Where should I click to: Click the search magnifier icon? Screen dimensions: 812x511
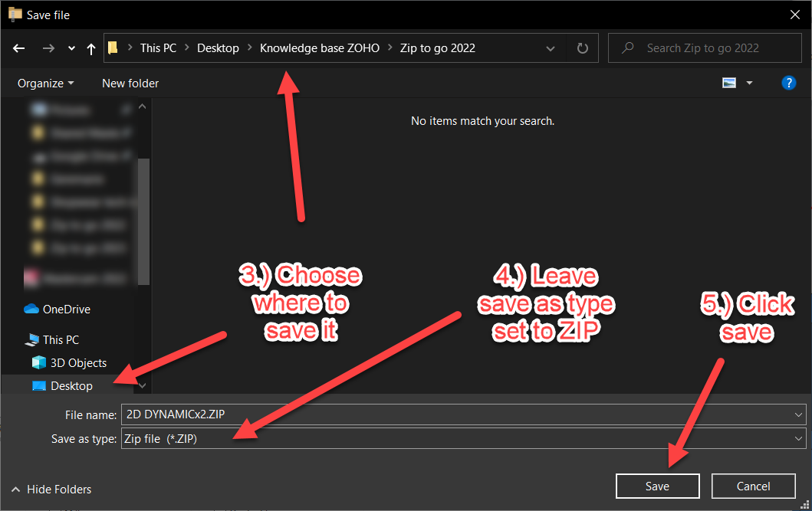pos(628,48)
